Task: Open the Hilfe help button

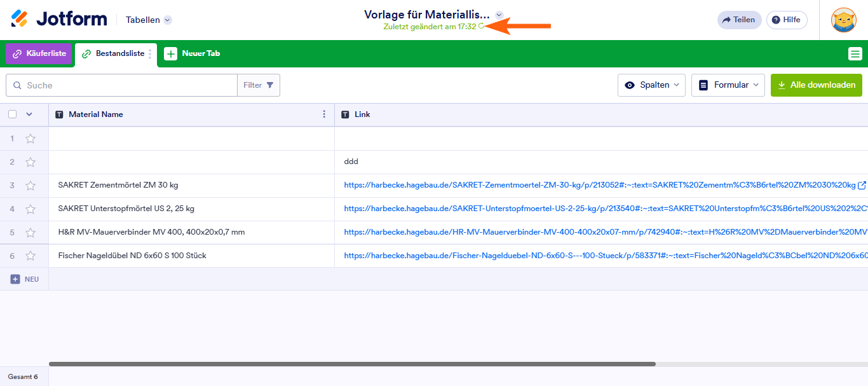Action: coord(787,20)
